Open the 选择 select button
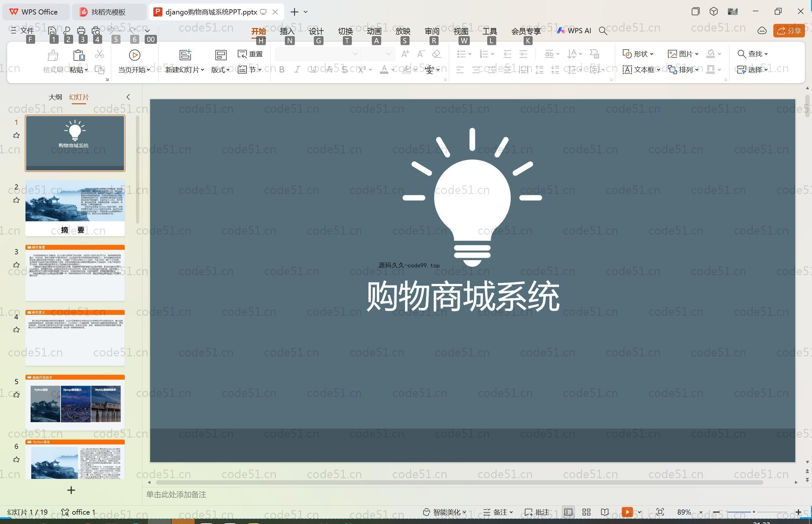 coord(752,70)
